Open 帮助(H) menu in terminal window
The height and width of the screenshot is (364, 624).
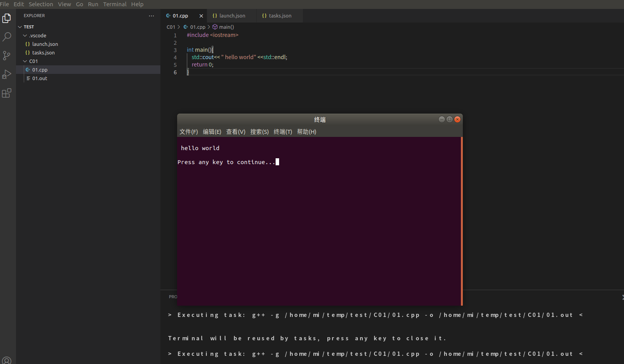[x=307, y=132]
